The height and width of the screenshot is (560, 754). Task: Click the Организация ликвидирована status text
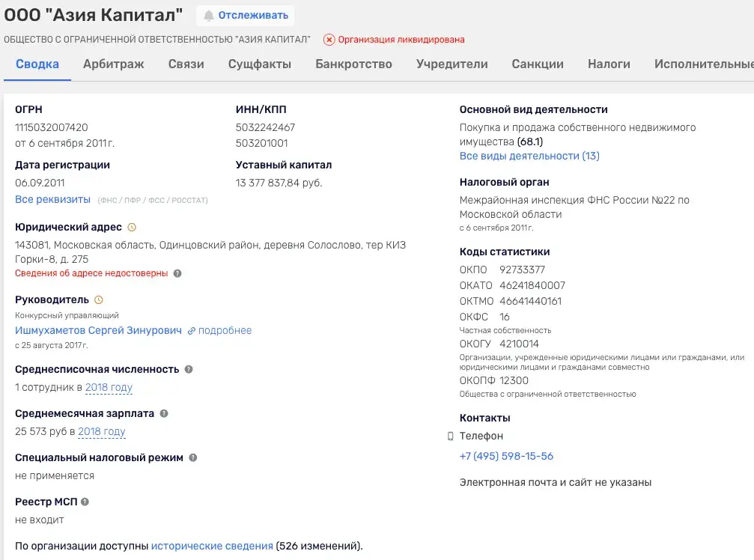(401, 40)
